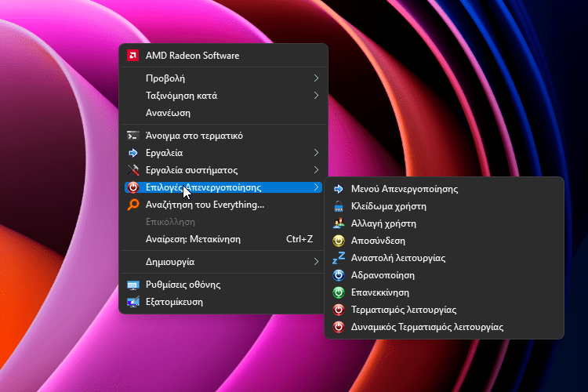The width and height of the screenshot is (588, 392).
Task: Expand the Ταξινόμηση κατά submenu arrow
Action: [x=316, y=96]
